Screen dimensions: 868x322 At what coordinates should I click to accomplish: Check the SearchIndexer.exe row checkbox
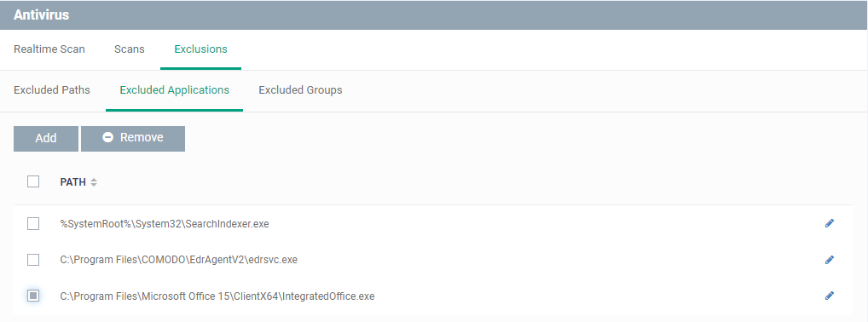tap(33, 223)
